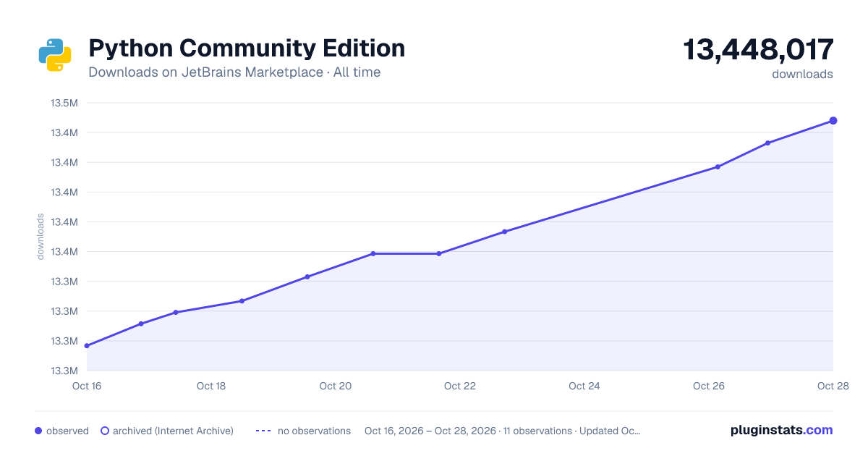This screenshot has width=868, height=456.
Task: Click the dashed no observations legend line
Action: (263, 431)
